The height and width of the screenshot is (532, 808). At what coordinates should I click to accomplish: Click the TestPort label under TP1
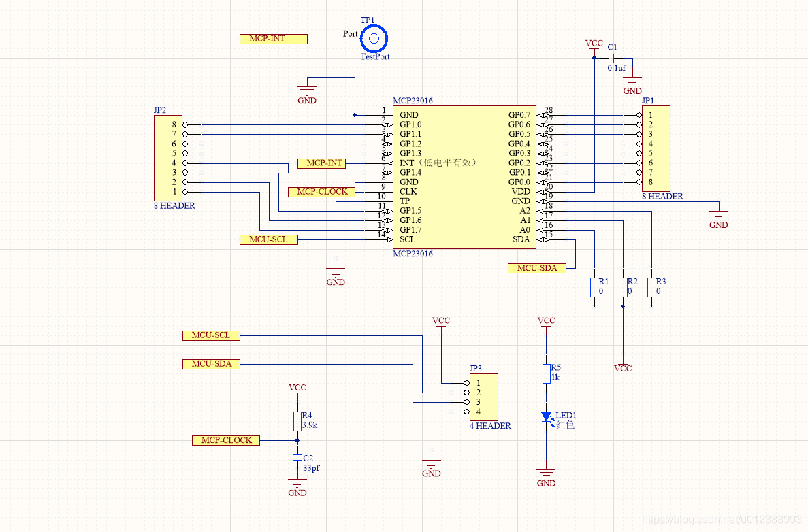375,56
